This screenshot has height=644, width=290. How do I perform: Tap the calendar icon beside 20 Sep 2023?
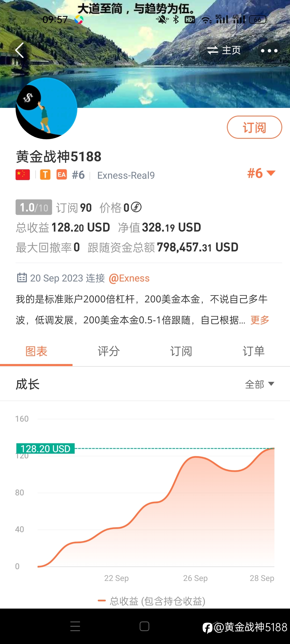[22, 278]
